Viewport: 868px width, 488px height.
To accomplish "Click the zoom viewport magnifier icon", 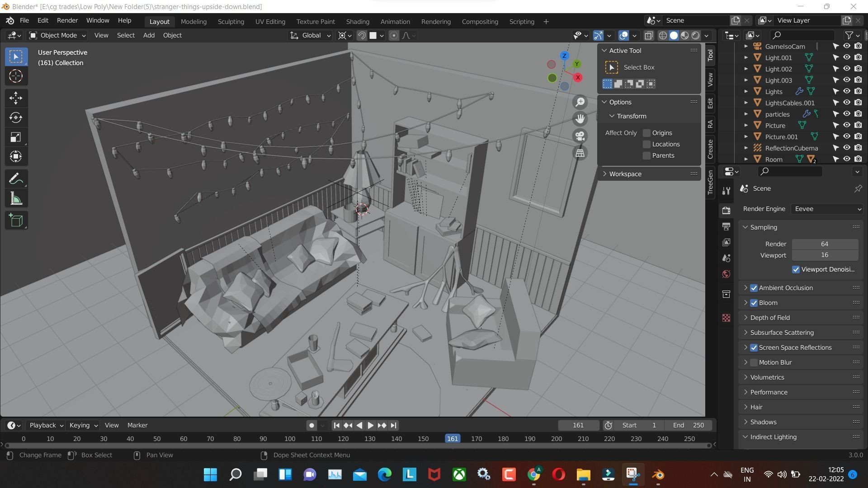I will [580, 102].
